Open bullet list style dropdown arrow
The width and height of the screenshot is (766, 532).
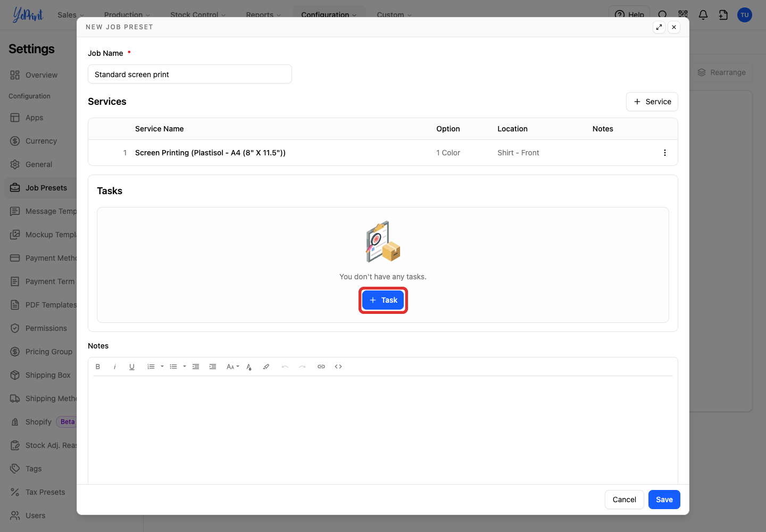(185, 367)
